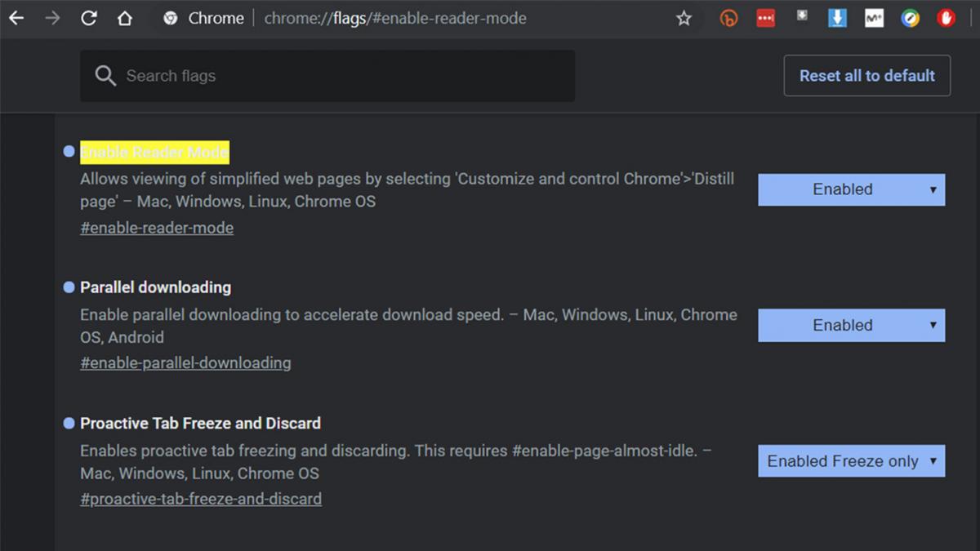Open the red hand ad-blocker extension
Viewport: 980px width, 551px height.
945,18
